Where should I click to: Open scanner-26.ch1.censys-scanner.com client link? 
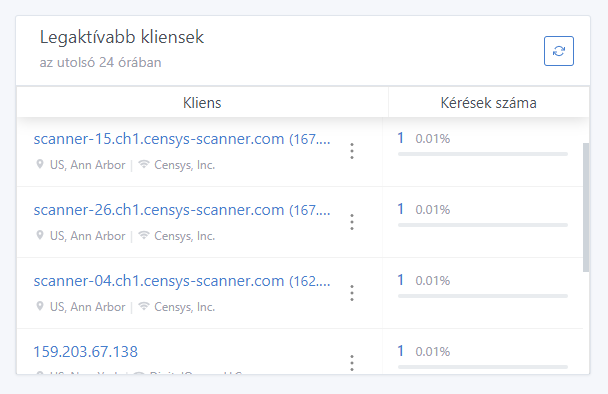[x=182, y=210]
